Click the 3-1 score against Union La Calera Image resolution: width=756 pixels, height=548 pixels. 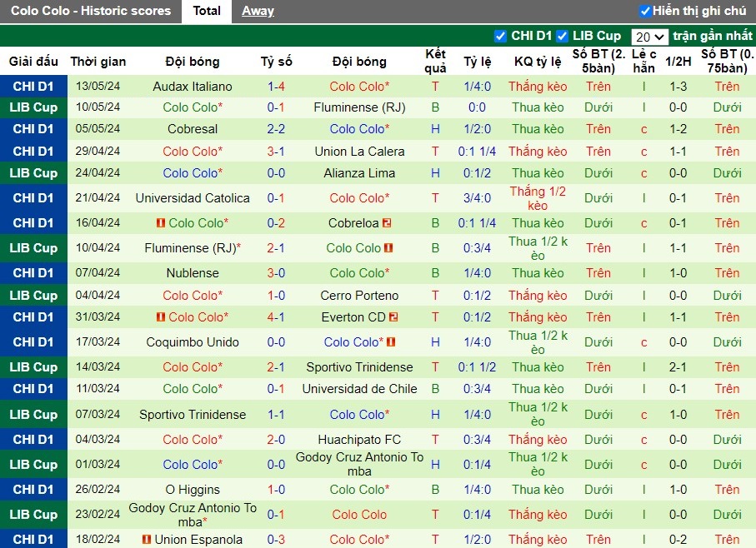[276, 152]
